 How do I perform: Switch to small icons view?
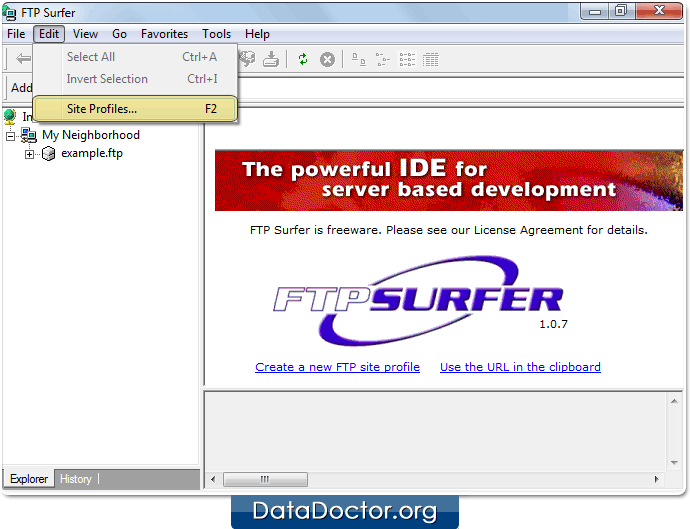tap(382, 59)
